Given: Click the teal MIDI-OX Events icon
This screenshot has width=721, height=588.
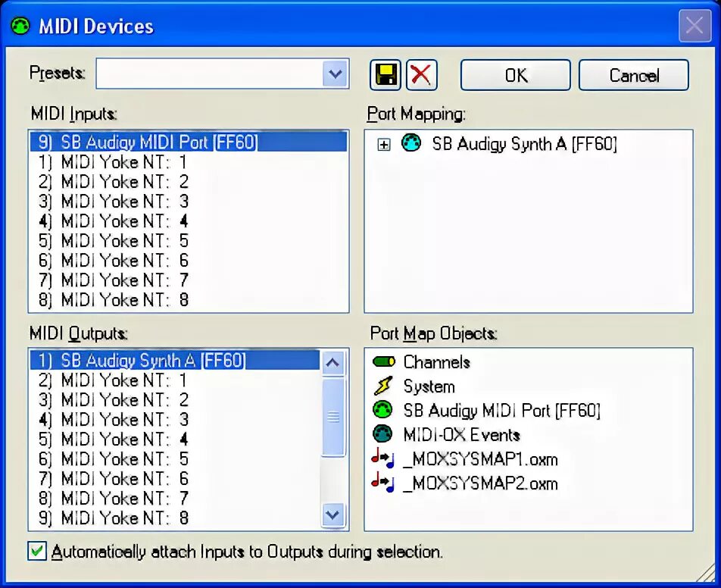Looking at the screenshot, I should [382, 434].
